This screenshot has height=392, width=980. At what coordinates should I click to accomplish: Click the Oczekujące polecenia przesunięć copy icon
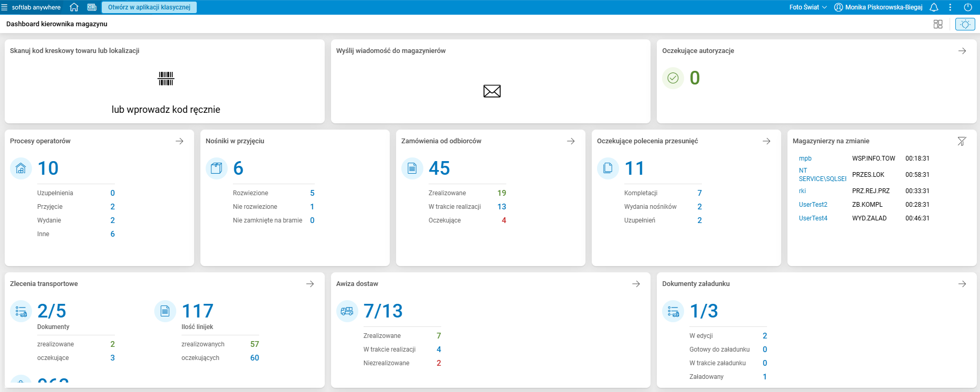tap(608, 168)
